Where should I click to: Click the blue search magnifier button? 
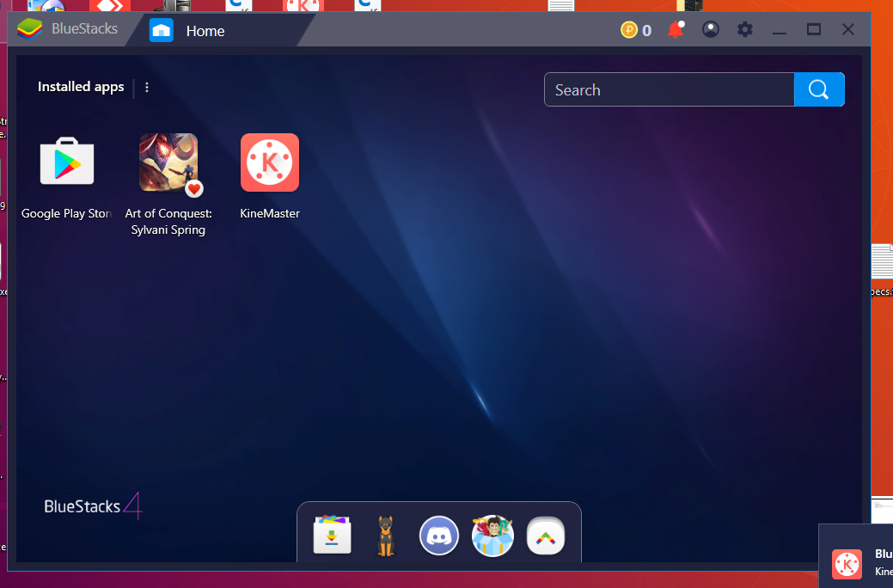click(819, 89)
